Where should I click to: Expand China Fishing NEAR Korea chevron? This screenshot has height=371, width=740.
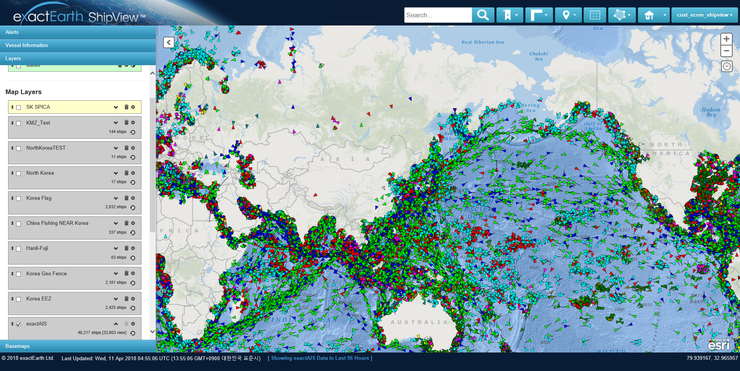pyautogui.click(x=116, y=223)
